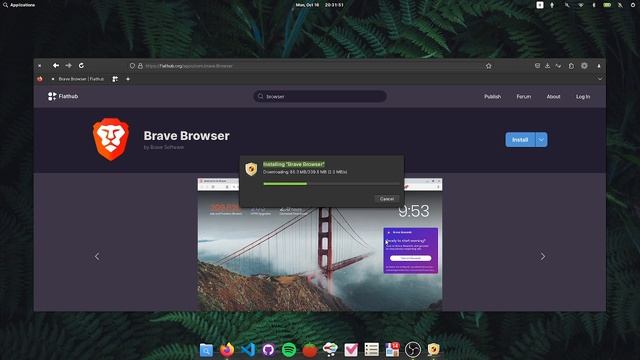Open the About link
Image resolution: width=640 pixels, height=360 pixels.
pos(553,97)
